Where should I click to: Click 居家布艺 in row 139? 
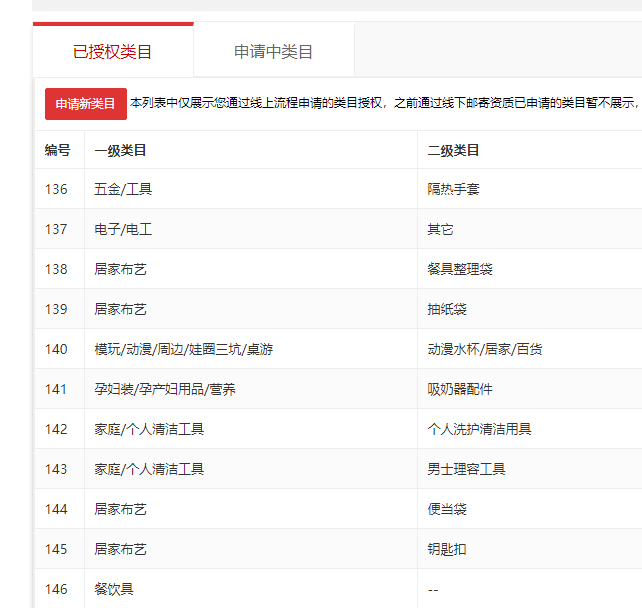pyautogui.click(x=120, y=309)
